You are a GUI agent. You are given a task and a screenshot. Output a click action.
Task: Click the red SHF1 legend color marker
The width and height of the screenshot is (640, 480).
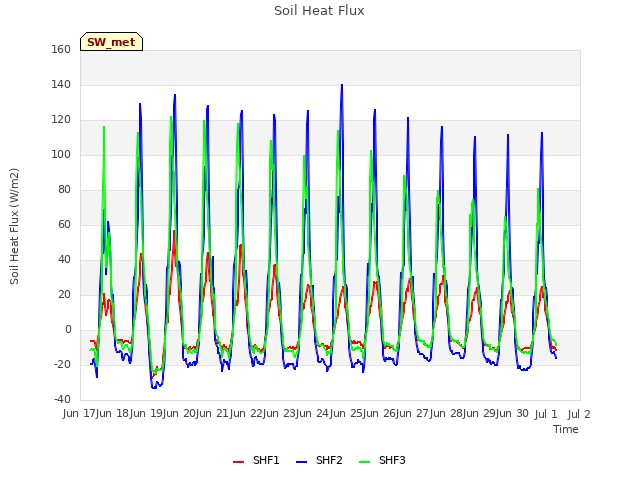pyautogui.click(x=238, y=462)
